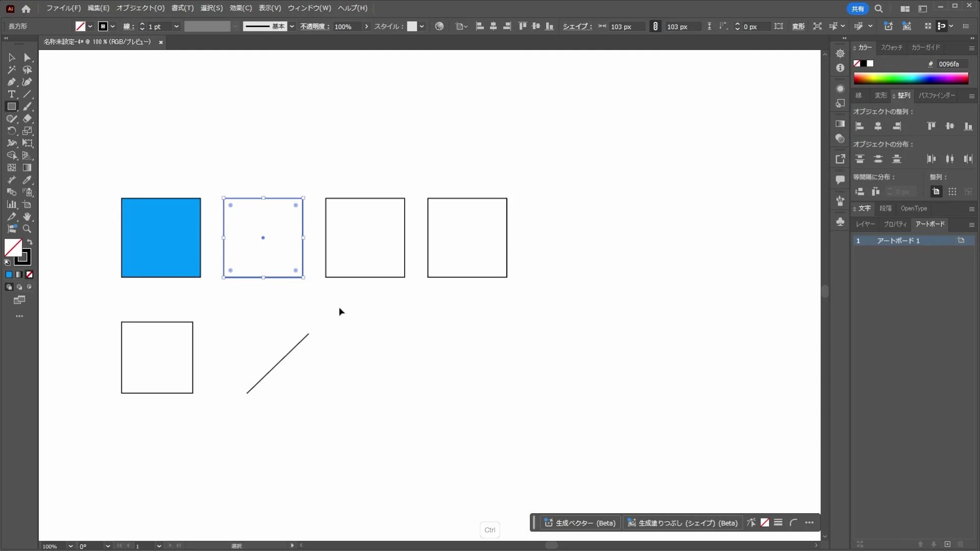Open the brush definition dropdown
Screen dimensions: 980x551
pos(292,27)
